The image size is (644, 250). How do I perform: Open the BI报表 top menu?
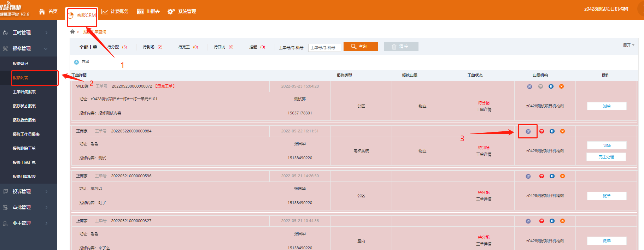tap(148, 12)
